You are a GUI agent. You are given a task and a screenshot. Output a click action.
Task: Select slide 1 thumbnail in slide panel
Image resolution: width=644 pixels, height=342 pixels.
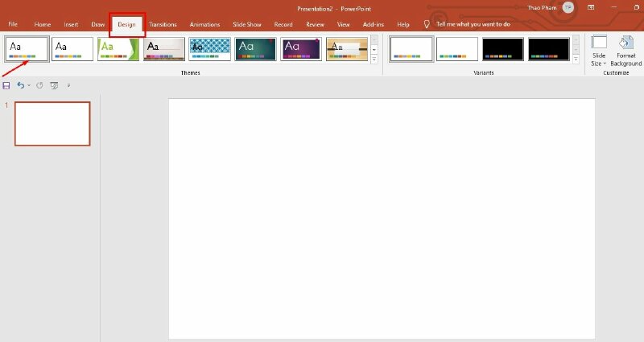[52, 124]
